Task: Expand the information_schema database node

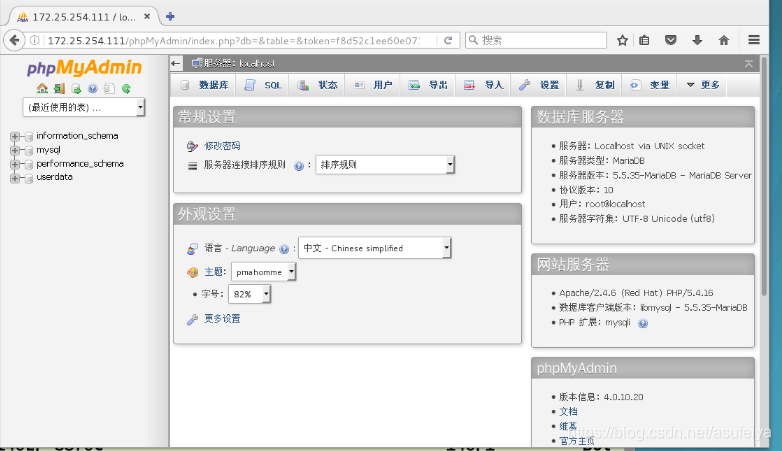Action: point(14,136)
